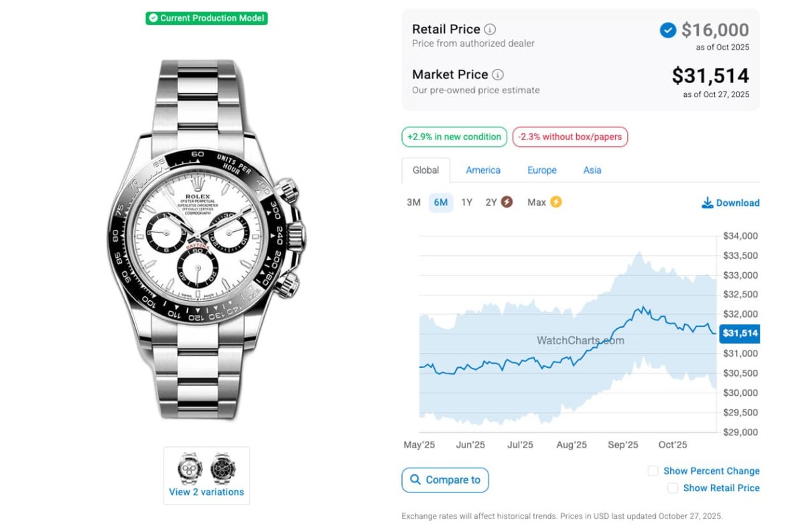Switch to the America tab

(483, 170)
